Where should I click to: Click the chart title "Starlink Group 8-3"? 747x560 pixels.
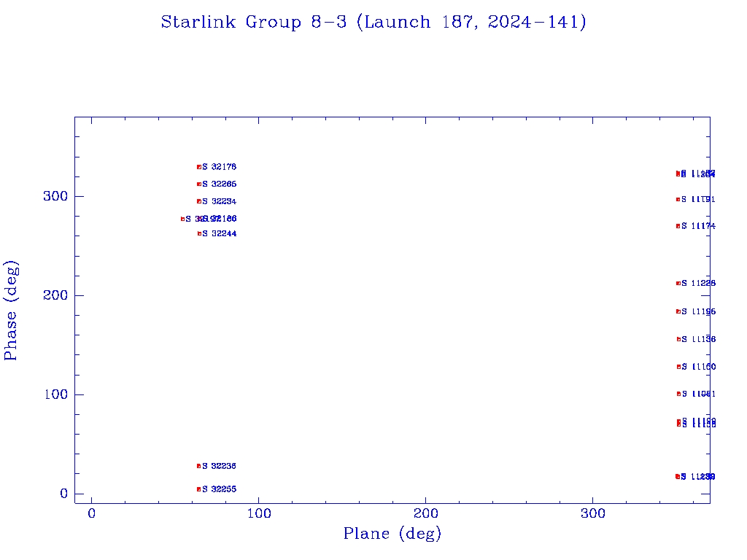(253, 23)
